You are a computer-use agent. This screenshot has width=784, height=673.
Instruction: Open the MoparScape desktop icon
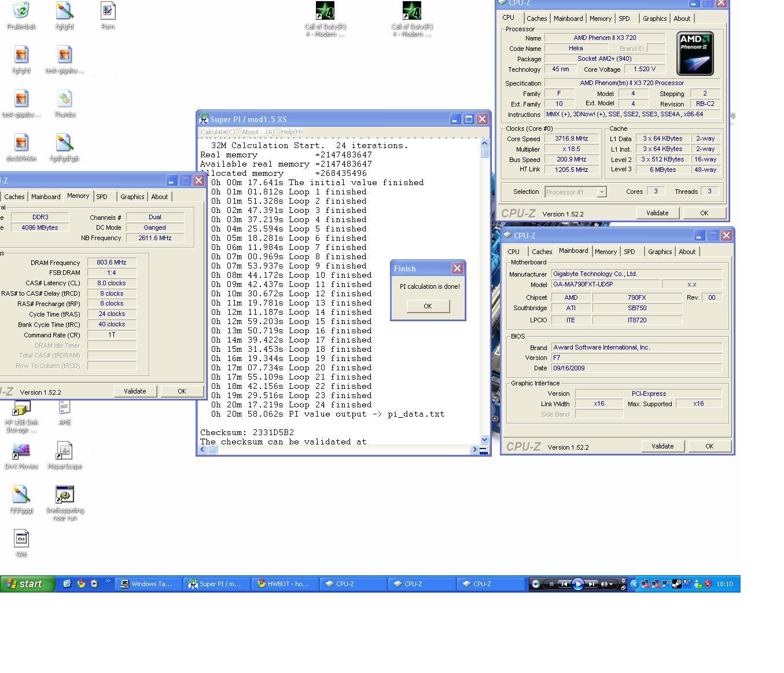[65, 451]
